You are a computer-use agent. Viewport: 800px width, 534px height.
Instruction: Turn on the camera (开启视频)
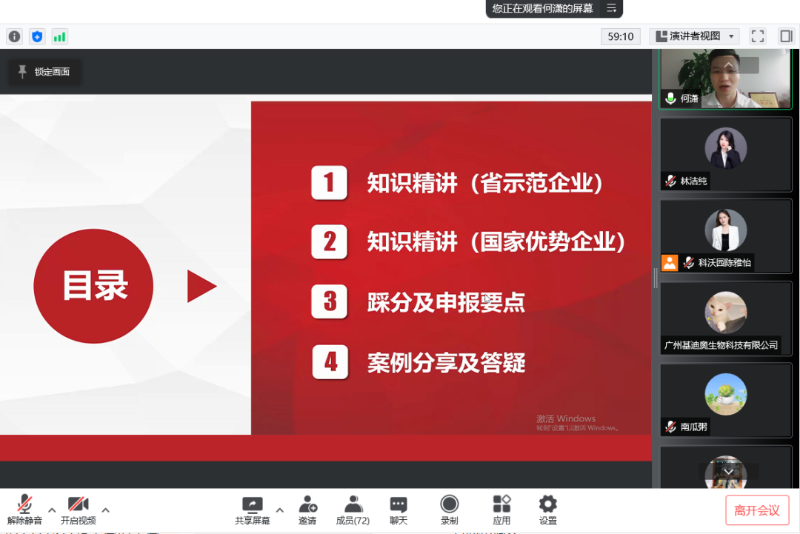click(78, 506)
